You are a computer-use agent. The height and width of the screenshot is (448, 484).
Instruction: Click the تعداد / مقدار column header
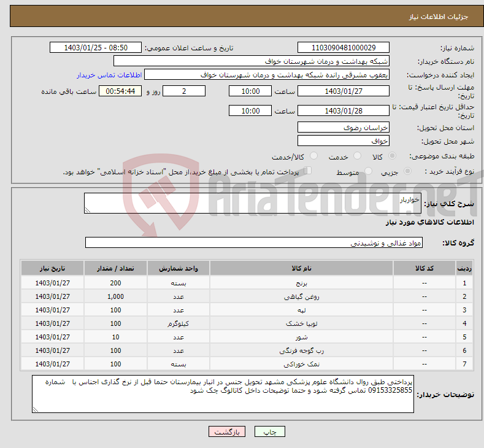tap(115, 268)
